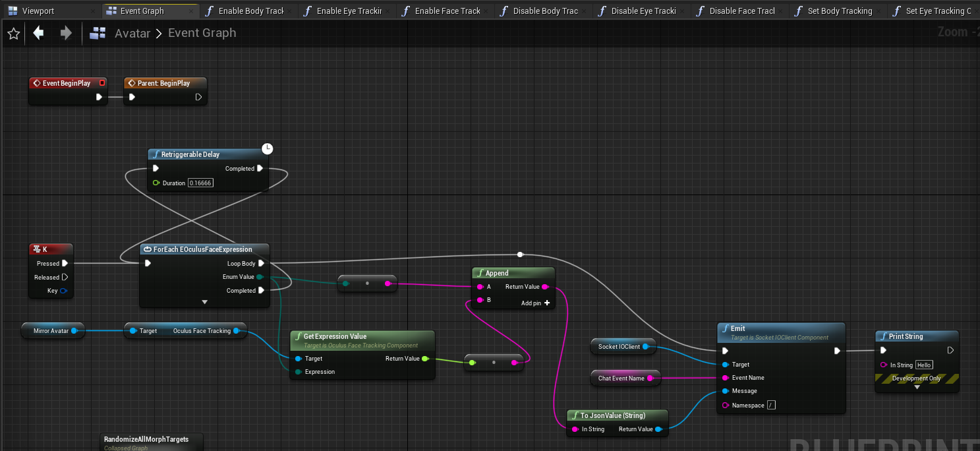Select the Chat Event Name variable node
Image resolution: width=980 pixels, height=451 pixels.
point(625,378)
